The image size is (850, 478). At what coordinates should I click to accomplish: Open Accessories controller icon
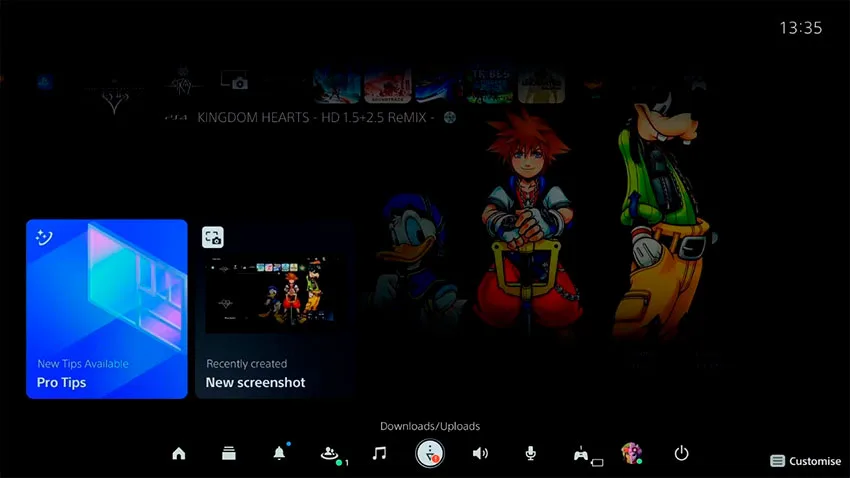(581, 454)
